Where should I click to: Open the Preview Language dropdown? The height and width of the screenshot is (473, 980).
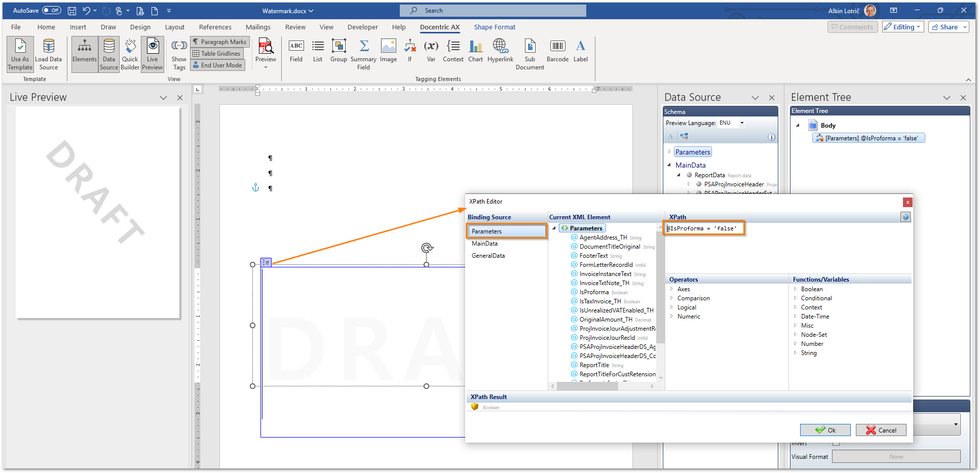[742, 123]
